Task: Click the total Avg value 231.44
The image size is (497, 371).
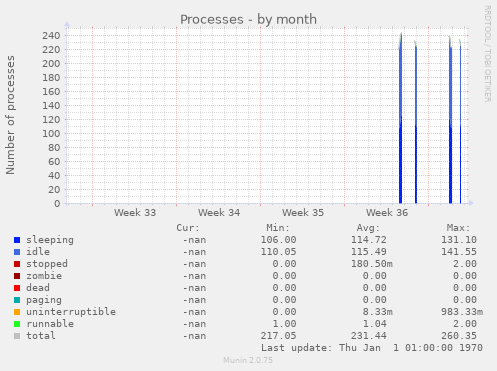Action: pyautogui.click(x=369, y=336)
